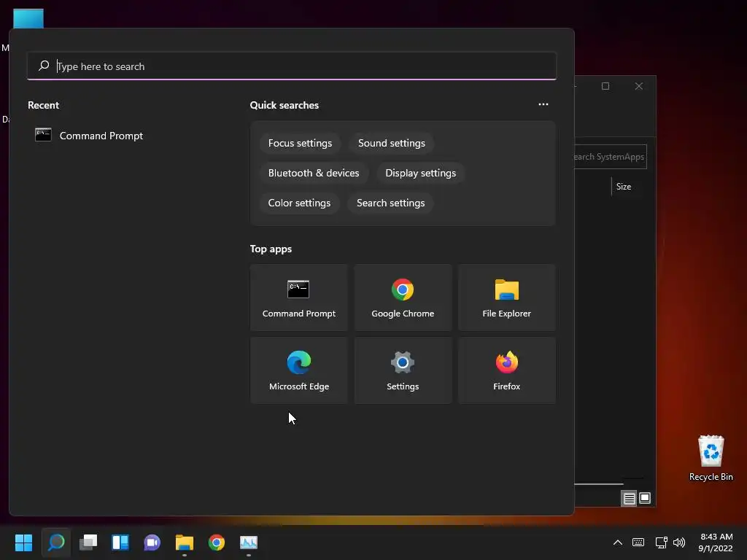This screenshot has width=747, height=560.
Task: Open Quick searches more options menu
Action: coord(543,104)
